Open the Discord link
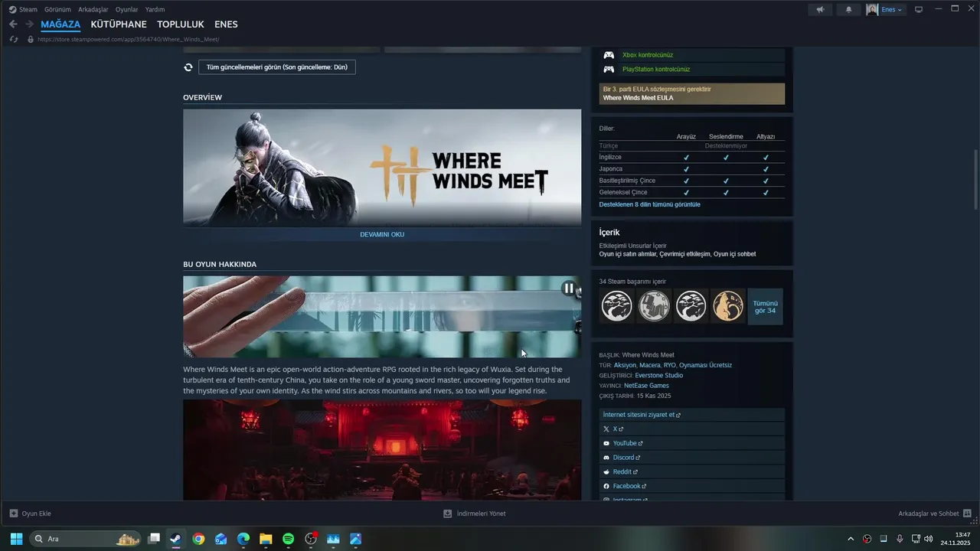This screenshot has height=551, width=980. [692, 458]
